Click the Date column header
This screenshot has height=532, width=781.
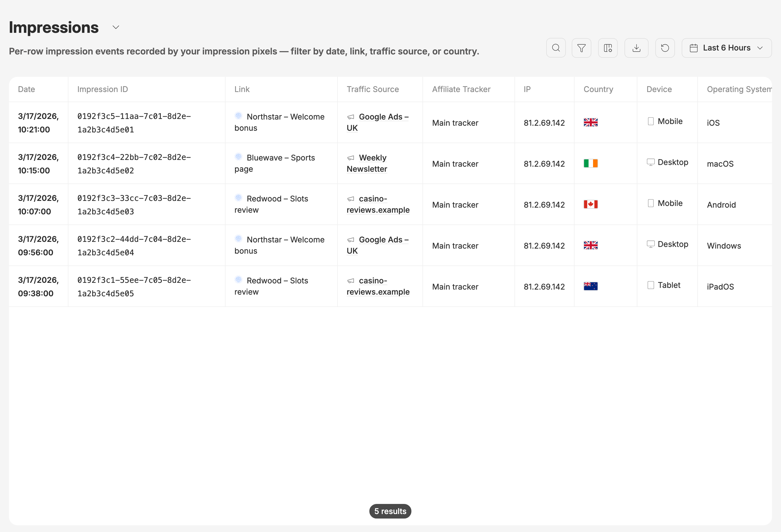click(x=27, y=90)
